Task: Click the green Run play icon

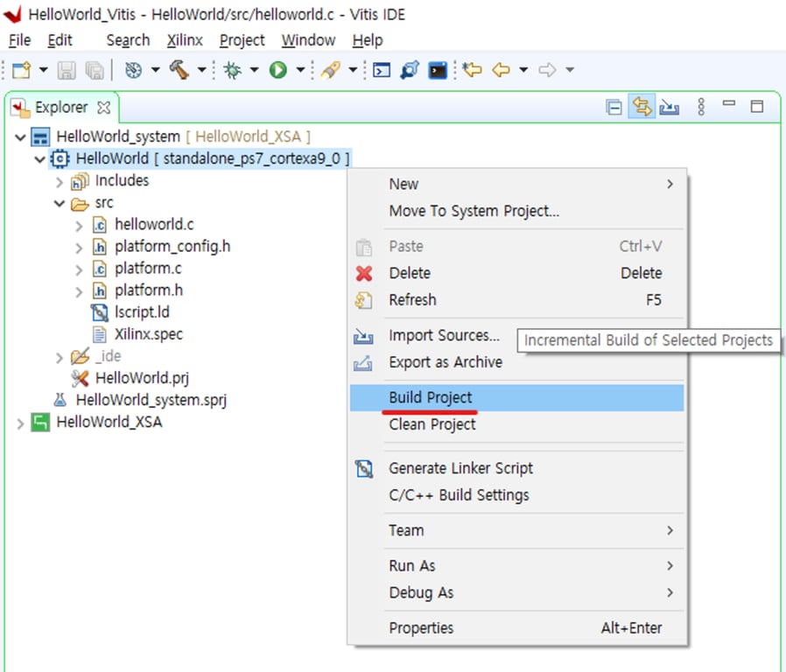Action: pos(278,70)
